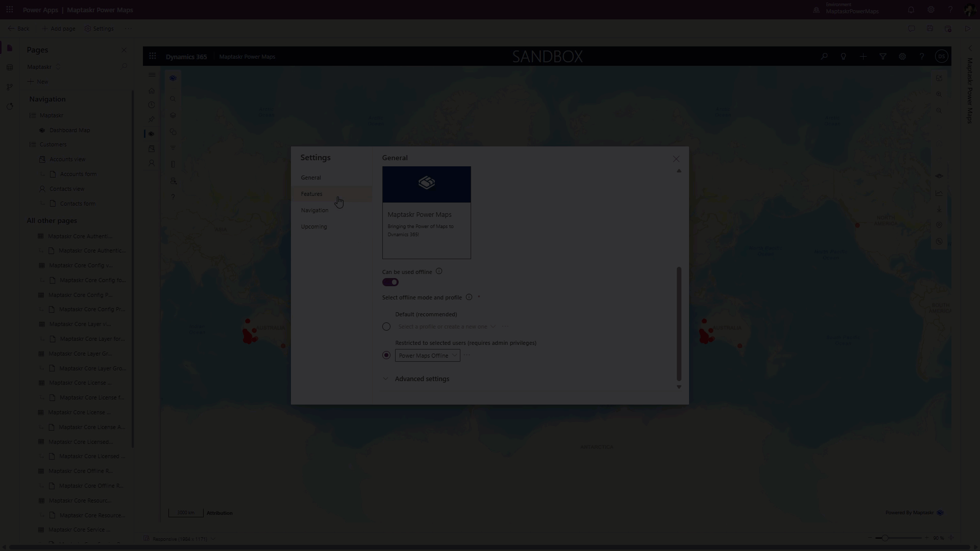The width and height of the screenshot is (980, 551).
Task: Select the Default (recommended) radio option
Action: (386, 327)
